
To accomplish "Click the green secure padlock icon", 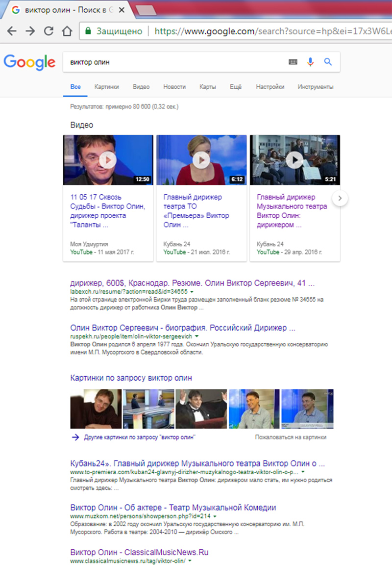I will pos(88,31).
